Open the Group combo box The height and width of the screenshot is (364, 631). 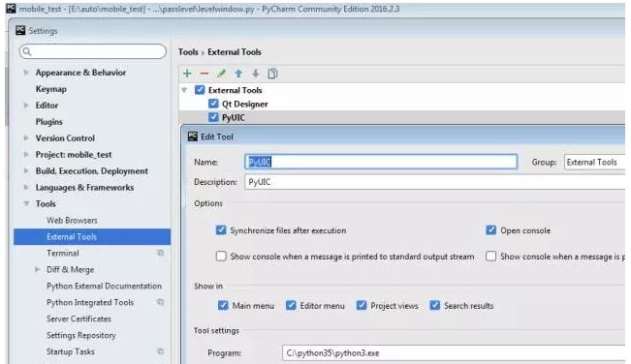pyautogui.click(x=594, y=163)
